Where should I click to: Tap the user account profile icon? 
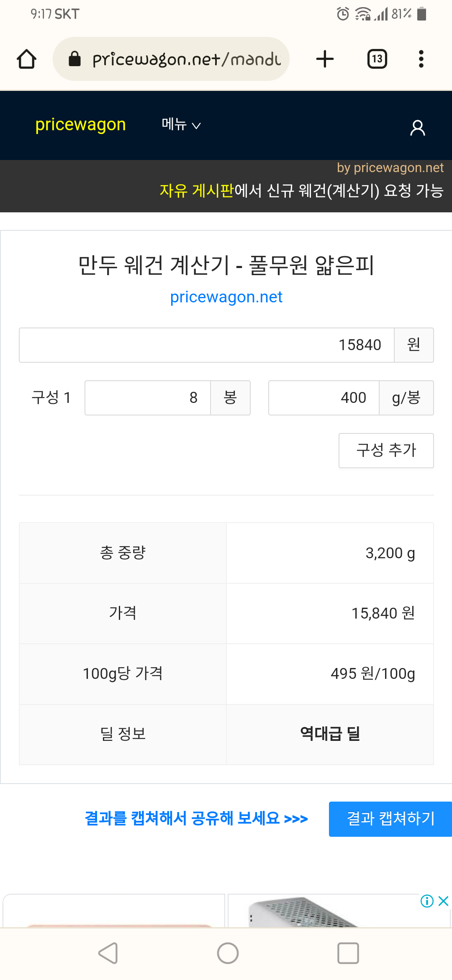(x=417, y=128)
